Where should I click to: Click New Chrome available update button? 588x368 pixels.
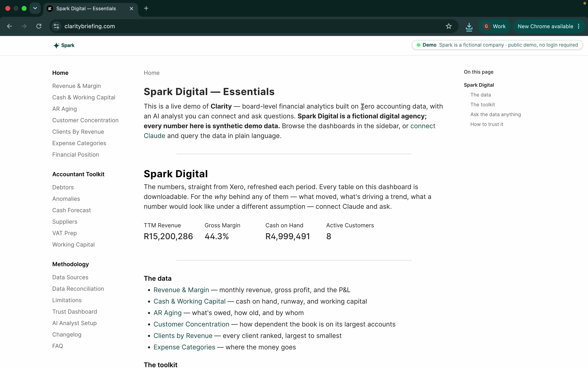[549, 26]
